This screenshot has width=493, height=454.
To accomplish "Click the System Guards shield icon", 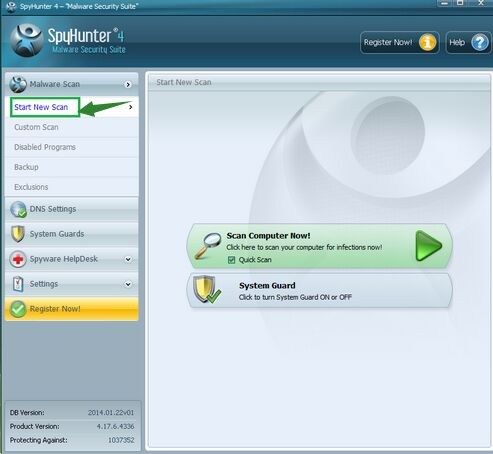I will coord(18,234).
